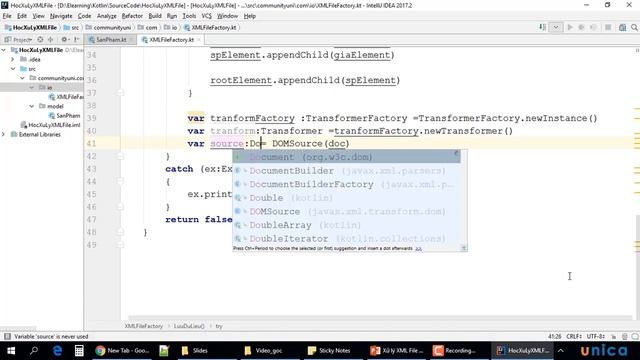Open the Run menu
The image size is (640, 360).
172,16
